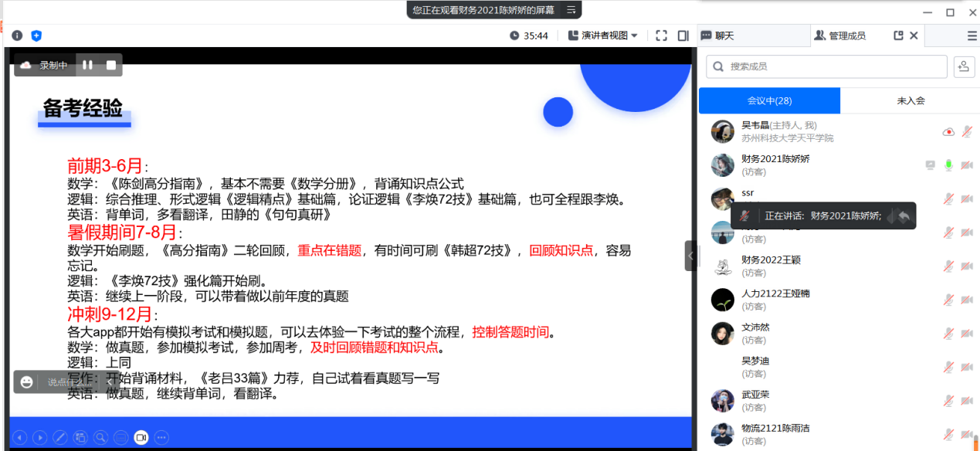Open the emoji reaction picker
The height and width of the screenshot is (451, 980).
[x=27, y=381]
